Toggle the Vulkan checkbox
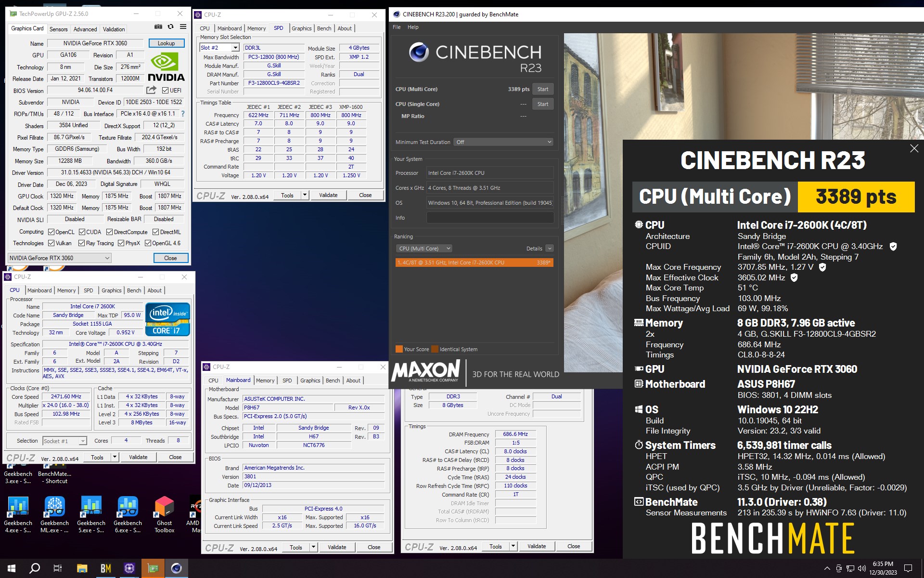Screen dimensions: 924x578 click(x=51, y=243)
